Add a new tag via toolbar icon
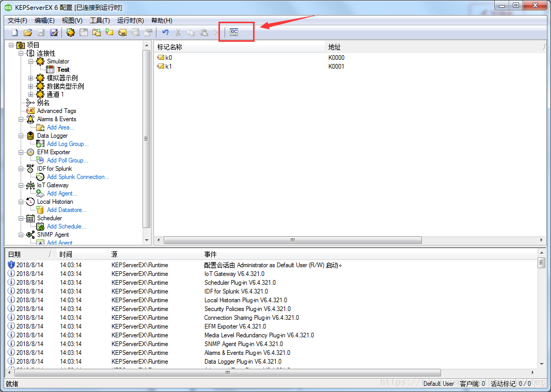 click(x=109, y=32)
